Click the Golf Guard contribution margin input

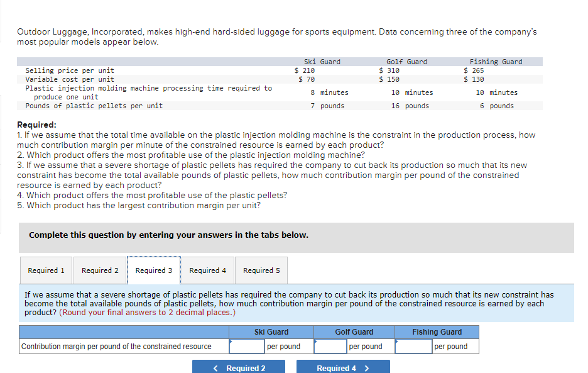[x=330, y=347]
